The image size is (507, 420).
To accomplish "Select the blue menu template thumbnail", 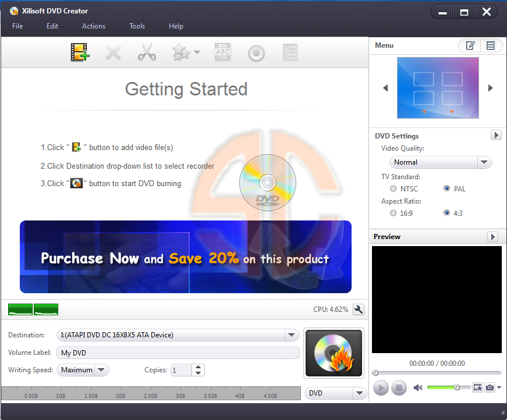I will click(x=438, y=88).
